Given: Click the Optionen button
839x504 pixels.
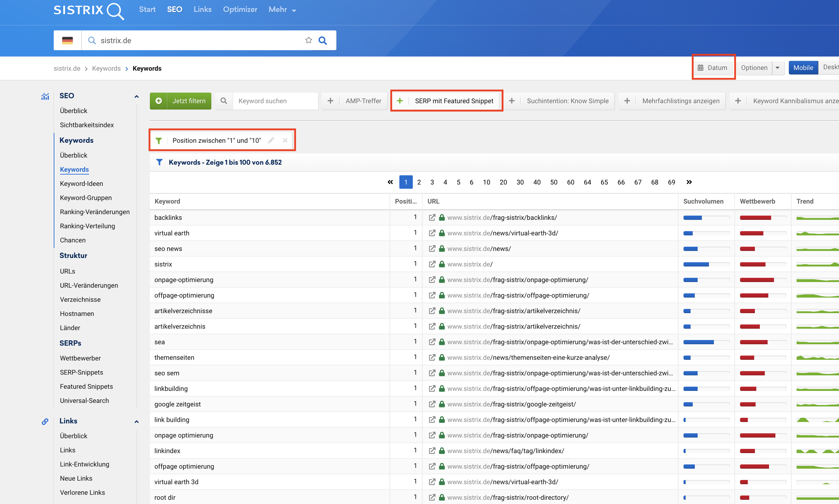Looking at the screenshot, I should pyautogui.click(x=754, y=68).
